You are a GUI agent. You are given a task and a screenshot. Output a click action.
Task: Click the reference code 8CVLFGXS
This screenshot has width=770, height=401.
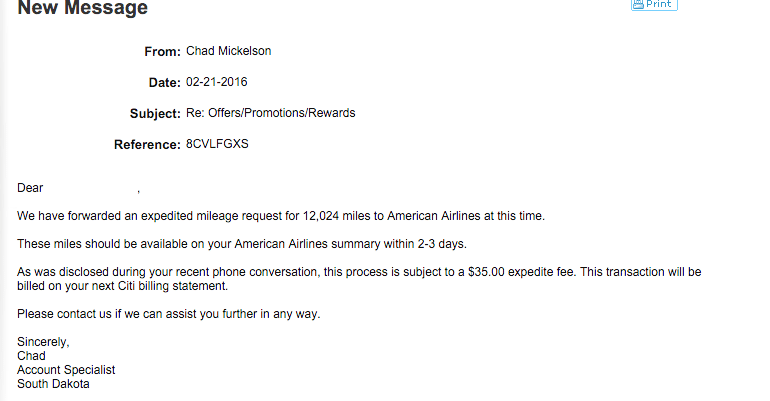[x=217, y=144]
